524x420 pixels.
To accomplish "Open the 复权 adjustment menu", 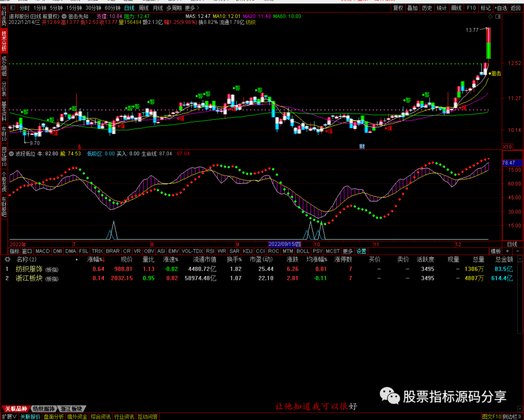I will pyautogui.click(x=398, y=8).
